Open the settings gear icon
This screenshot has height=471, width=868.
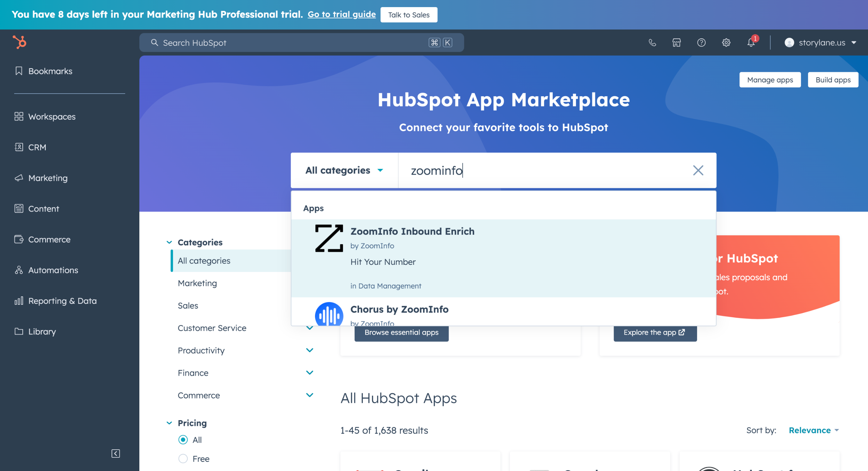(x=726, y=43)
